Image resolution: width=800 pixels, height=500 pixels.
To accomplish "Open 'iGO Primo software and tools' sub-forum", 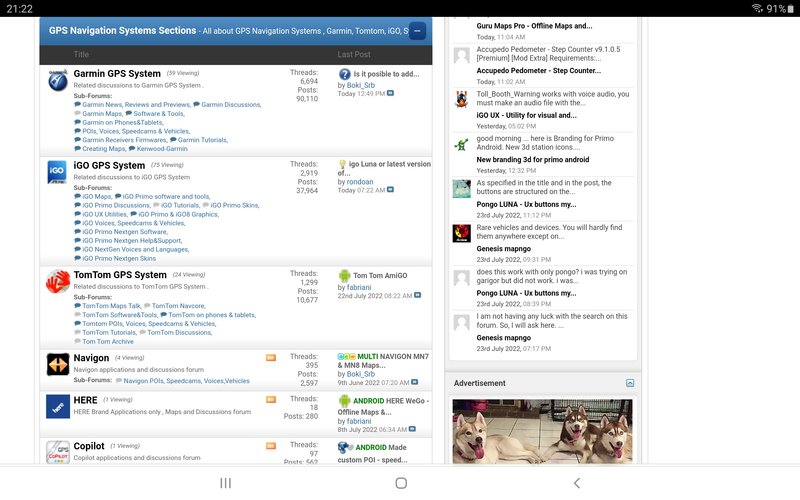I will [x=166, y=196].
